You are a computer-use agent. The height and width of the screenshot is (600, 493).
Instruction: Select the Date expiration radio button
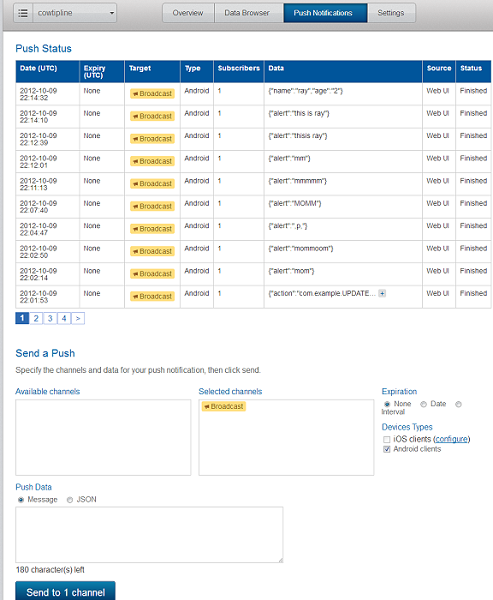[x=423, y=404]
